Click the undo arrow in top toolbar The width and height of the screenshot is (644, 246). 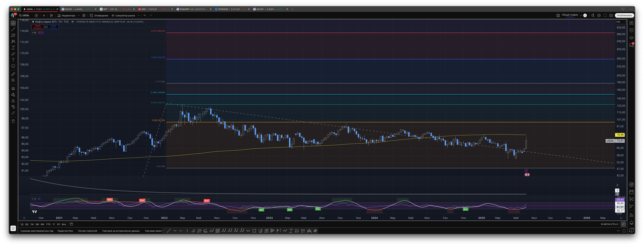point(144,15)
